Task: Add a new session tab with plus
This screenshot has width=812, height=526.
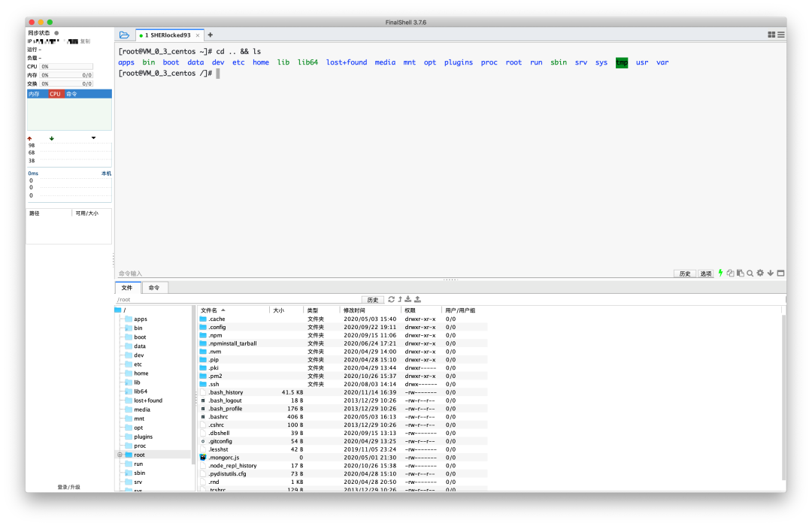Action: tap(211, 35)
